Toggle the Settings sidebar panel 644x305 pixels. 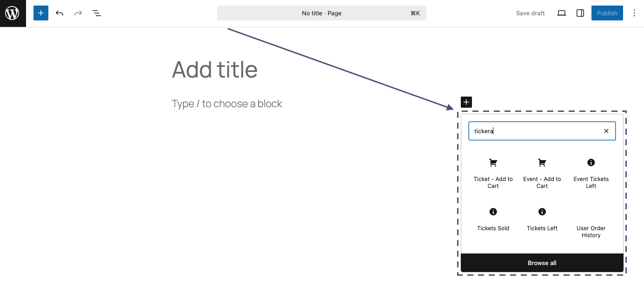click(580, 13)
